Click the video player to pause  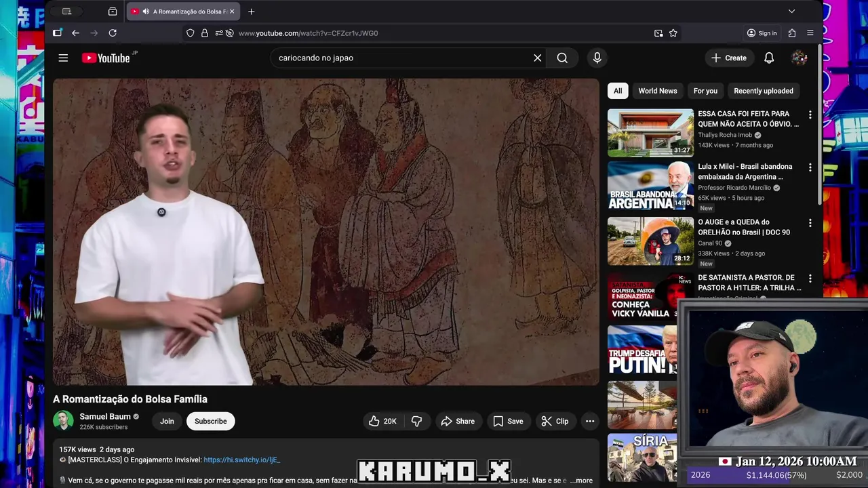(326, 232)
